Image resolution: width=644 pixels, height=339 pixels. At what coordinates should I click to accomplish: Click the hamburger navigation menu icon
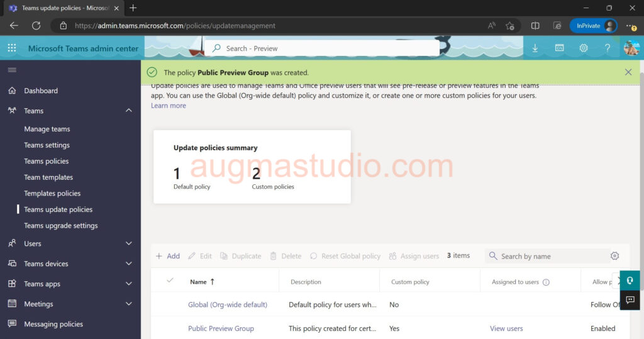pos(12,70)
